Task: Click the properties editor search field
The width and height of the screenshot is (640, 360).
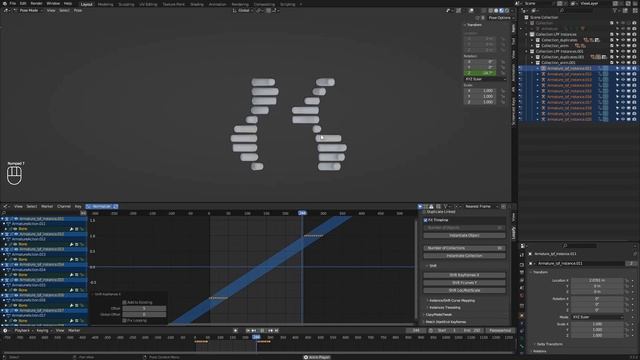Action: [x=580, y=246]
